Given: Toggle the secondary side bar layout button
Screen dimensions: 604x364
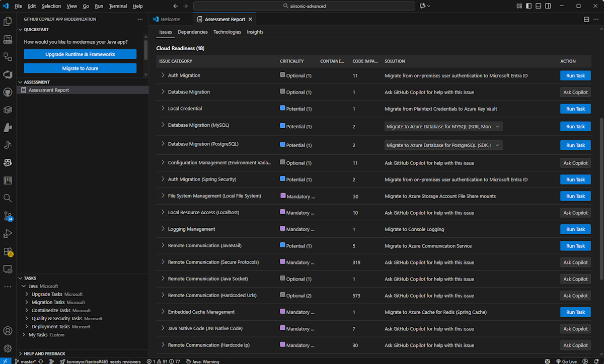Looking at the screenshot, I should (x=548, y=6).
